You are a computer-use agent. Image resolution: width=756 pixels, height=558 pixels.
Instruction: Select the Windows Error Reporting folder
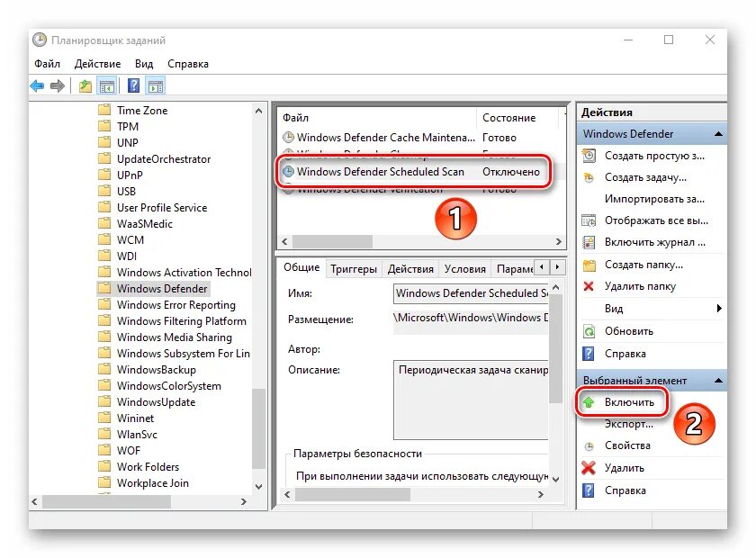coord(176,305)
